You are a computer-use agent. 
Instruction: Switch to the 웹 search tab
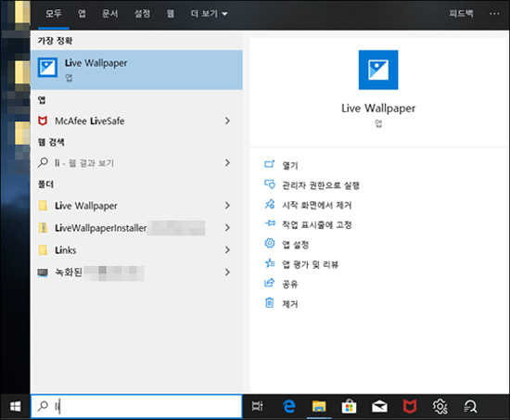(171, 14)
